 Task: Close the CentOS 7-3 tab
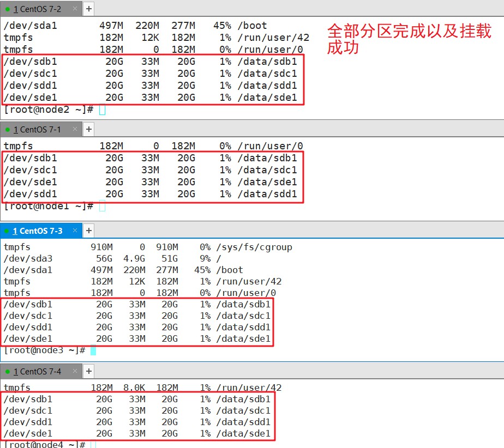[x=75, y=230]
